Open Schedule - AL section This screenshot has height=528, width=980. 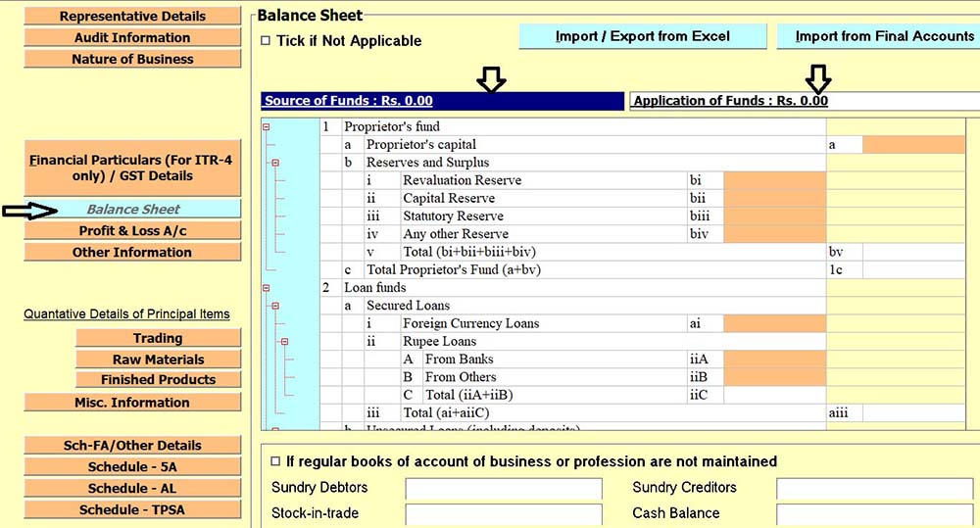pyautogui.click(x=132, y=488)
